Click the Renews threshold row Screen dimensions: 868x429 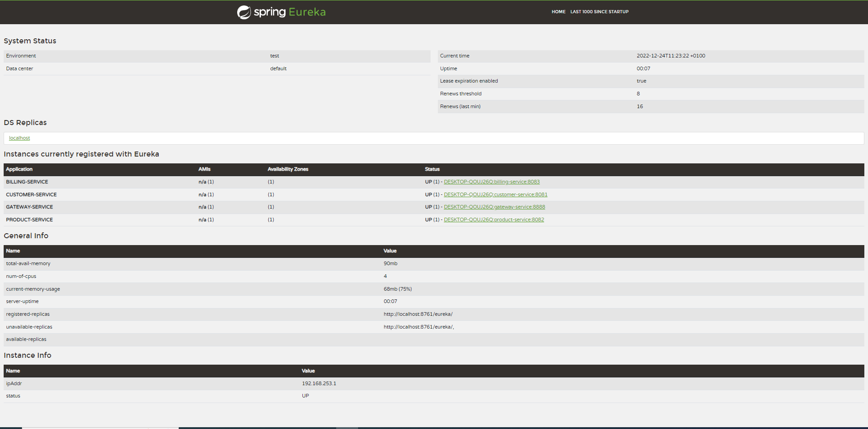click(547, 94)
